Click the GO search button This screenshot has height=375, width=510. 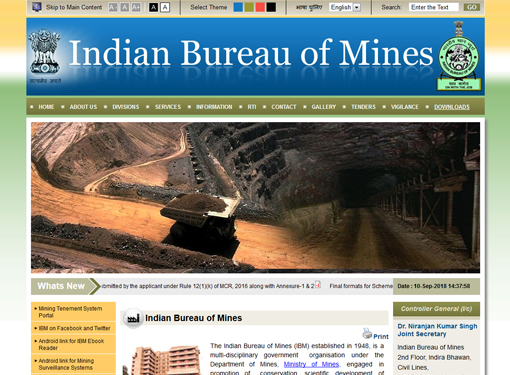472,7
